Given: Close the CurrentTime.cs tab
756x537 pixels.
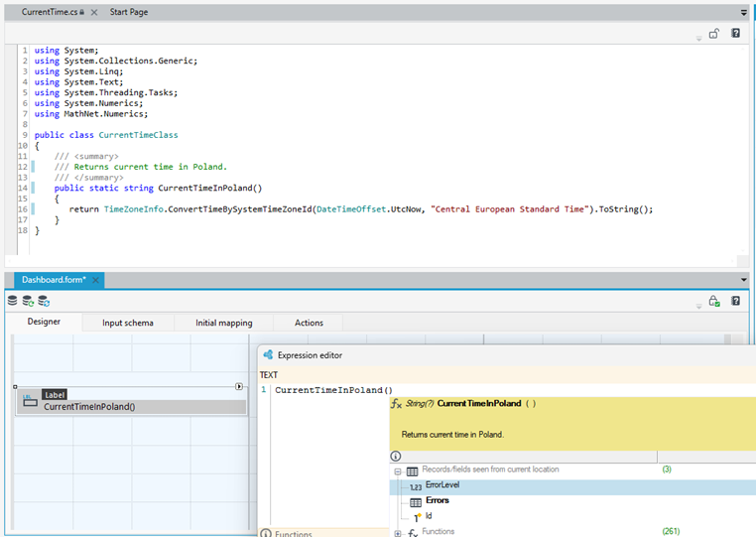Looking at the screenshot, I should [94, 13].
